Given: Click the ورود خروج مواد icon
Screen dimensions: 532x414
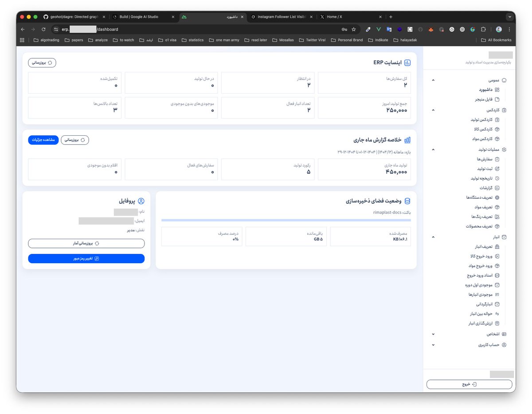Looking at the screenshot, I should (x=497, y=266).
